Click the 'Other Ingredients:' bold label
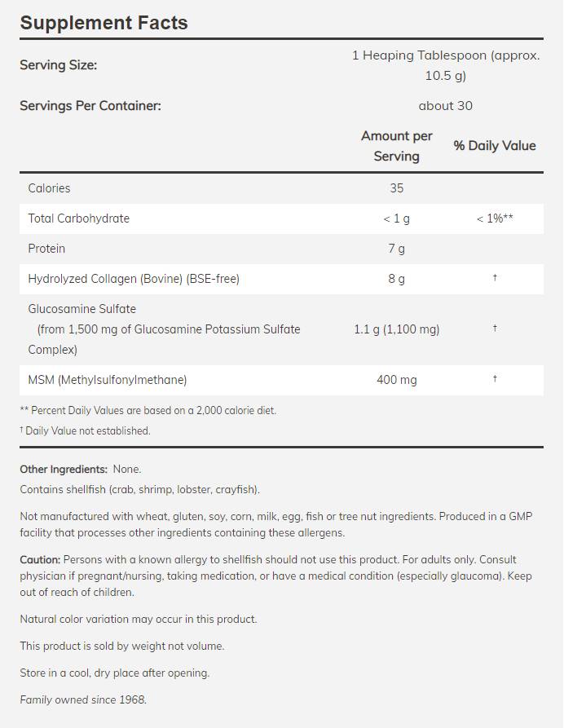Image resolution: width=564 pixels, height=728 pixels. (64, 470)
